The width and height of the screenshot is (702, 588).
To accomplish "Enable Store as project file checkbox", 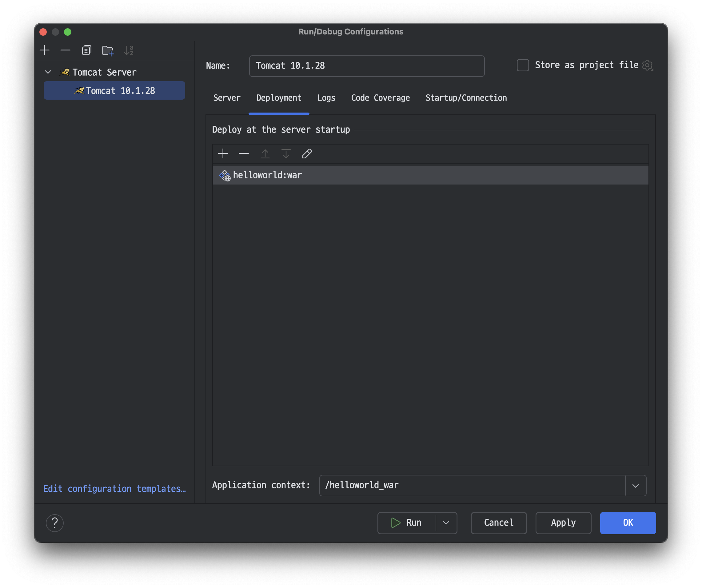I will pos(523,65).
